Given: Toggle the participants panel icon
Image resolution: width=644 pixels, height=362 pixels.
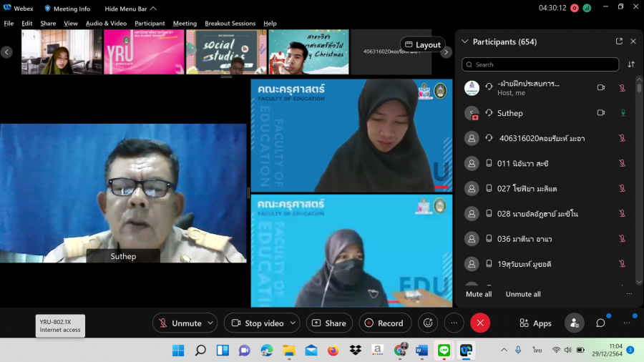Looking at the screenshot, I should [x=574, y=323].
